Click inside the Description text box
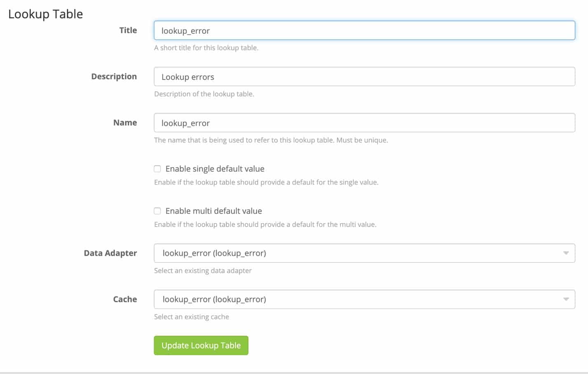588x374 pixels. pyautogui.click(x=364, y=77)
